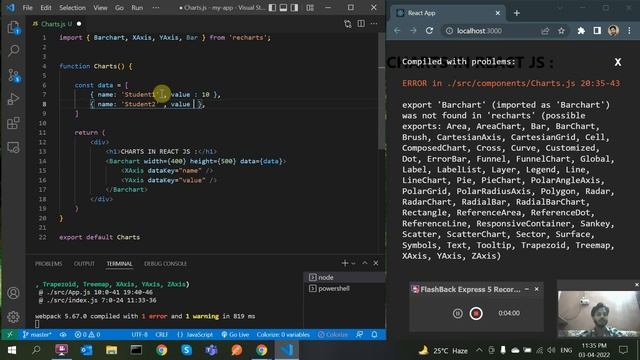Open the Customize Layout control

[310, 8]
